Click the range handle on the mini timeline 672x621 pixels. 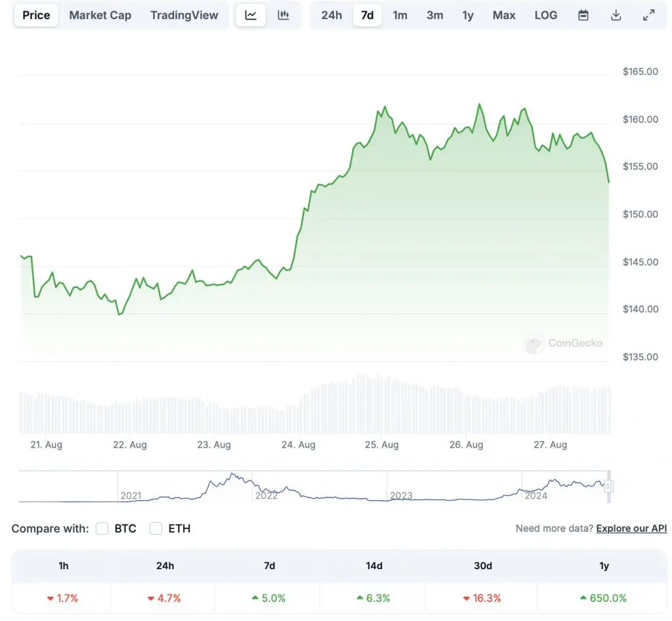pyautogui.click(x=608, y=486)
